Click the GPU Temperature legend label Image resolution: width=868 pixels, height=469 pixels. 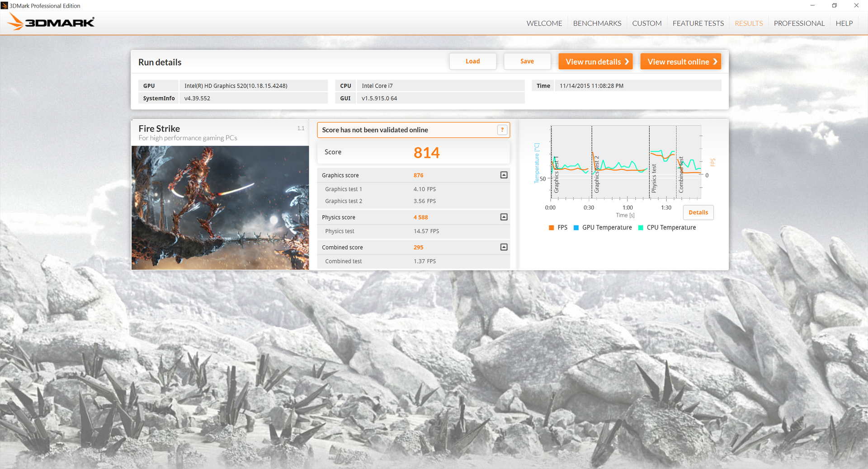607,228
